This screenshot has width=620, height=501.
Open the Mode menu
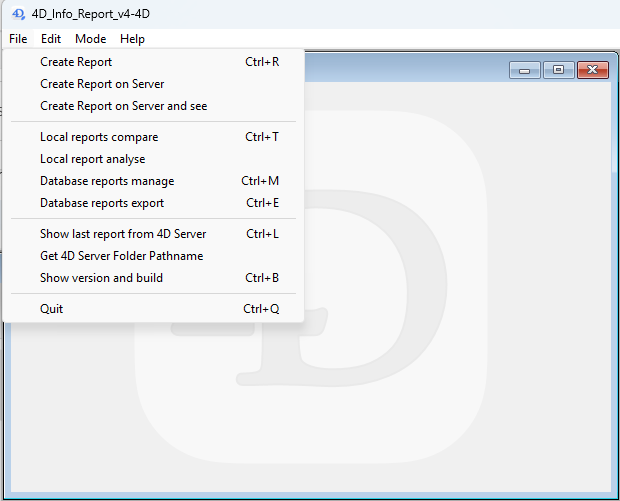90,39
